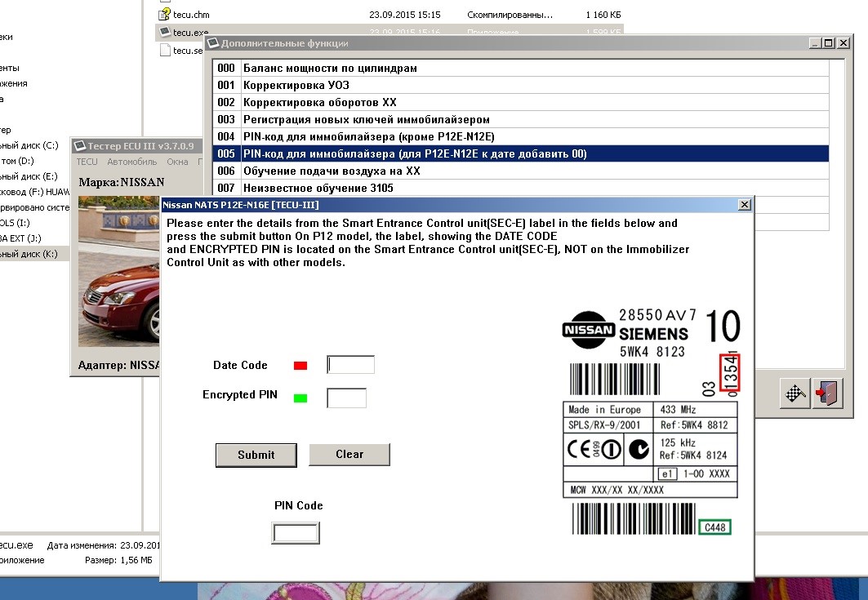Screen dimensions: 868x600
Task: Click the Tester ECU III title bar icon
Action: coord(80,146)
